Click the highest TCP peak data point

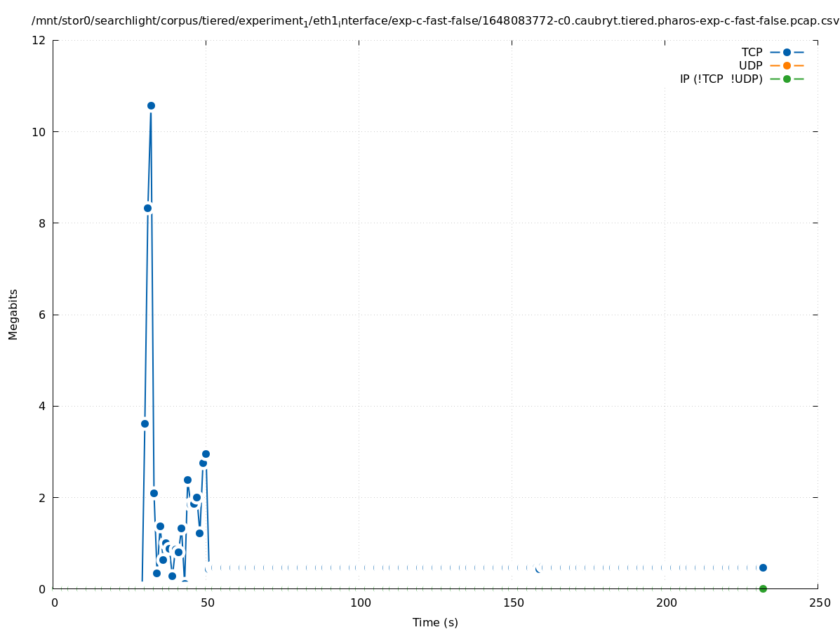(151, 105)
